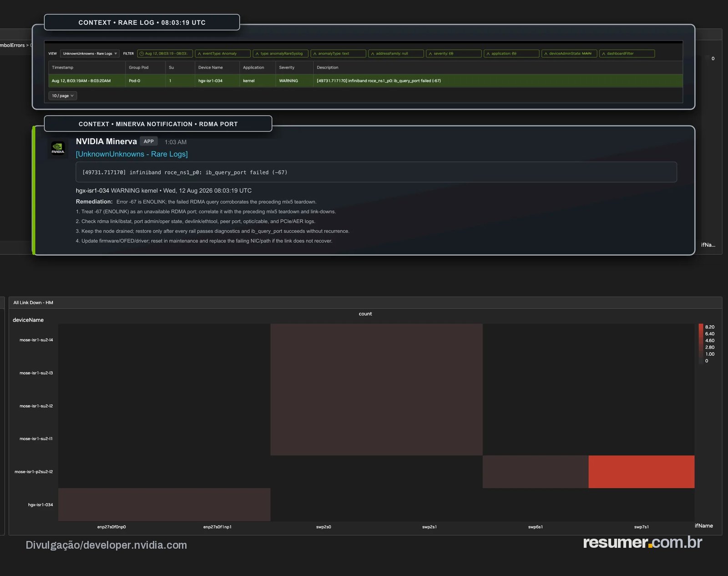Image resolution: width=728 pixels, height=576 pixels.
Task: Click the Su column header
Action: [x=171, y=67]
